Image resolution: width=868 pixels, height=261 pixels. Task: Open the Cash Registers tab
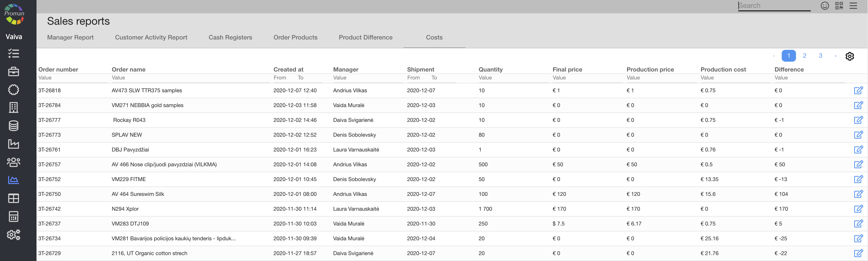(230, 37)
